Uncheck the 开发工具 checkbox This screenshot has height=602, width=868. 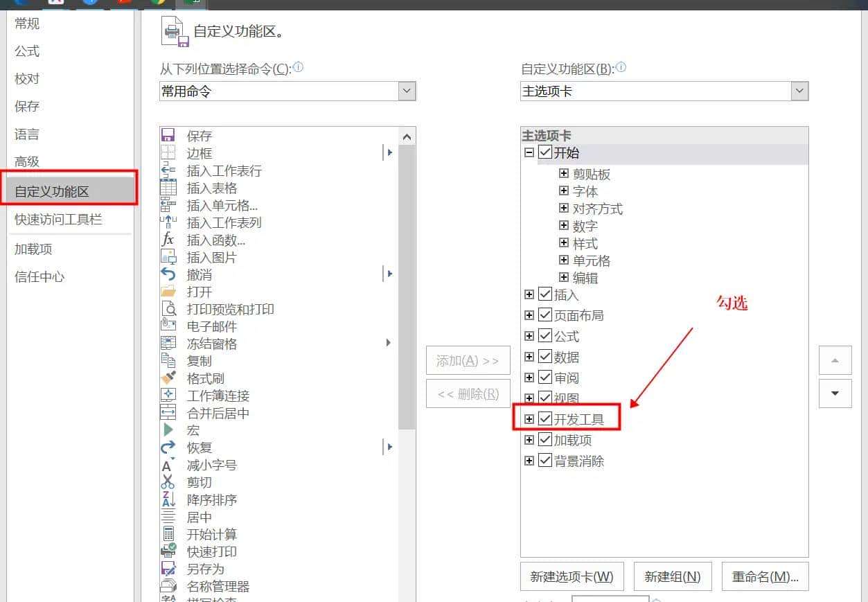tap(545, 418)
